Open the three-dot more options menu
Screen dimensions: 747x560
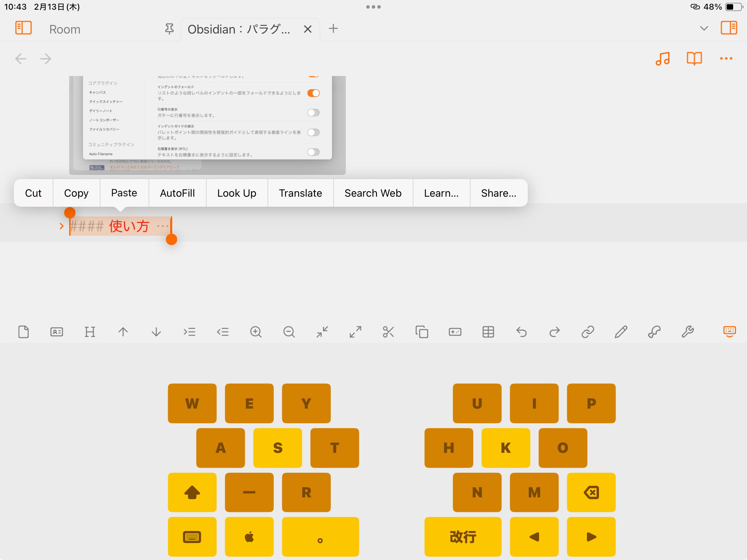click(x=726, y=59)
